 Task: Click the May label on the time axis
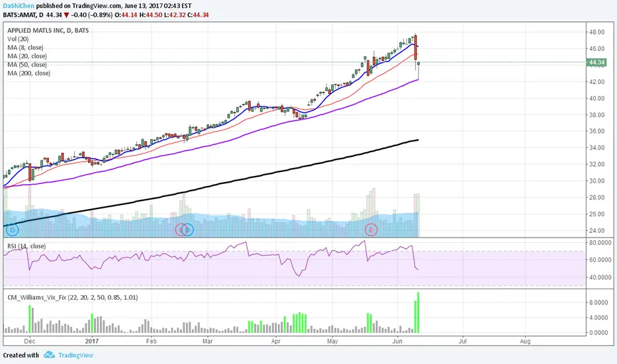click(x=332, y=341)
